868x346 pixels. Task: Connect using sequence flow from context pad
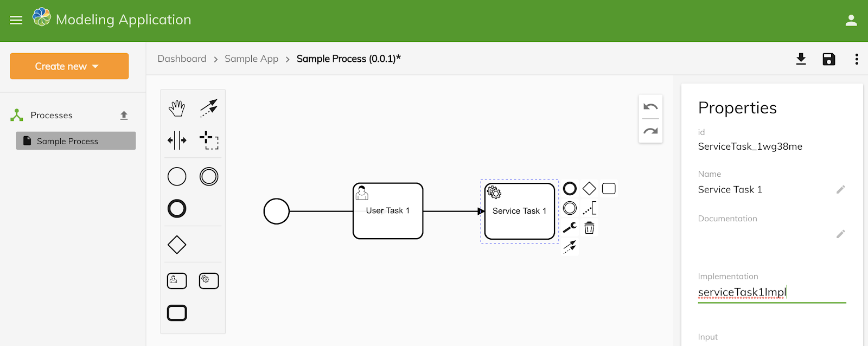570,247
